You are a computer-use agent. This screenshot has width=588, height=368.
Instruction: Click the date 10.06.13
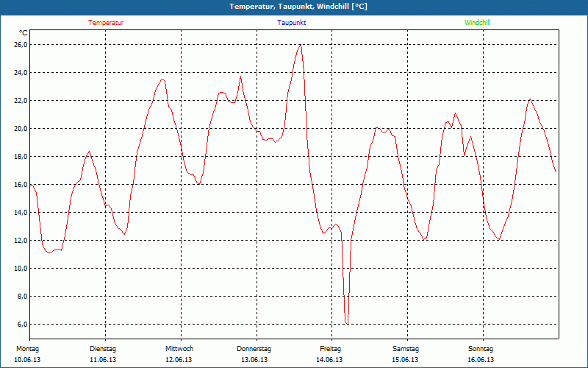tap(27, 360)
